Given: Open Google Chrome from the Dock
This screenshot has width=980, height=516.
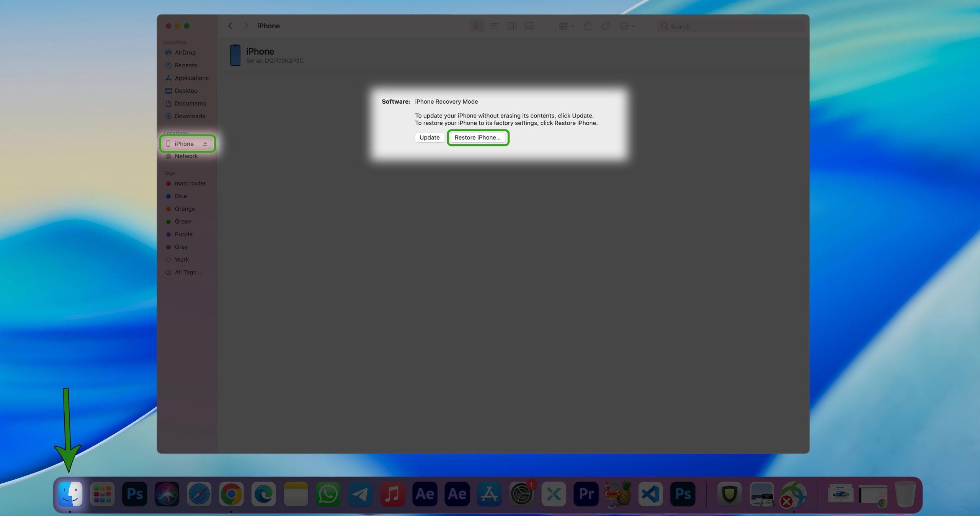Looking at the screenshot, I should click(x=231, y=494).
